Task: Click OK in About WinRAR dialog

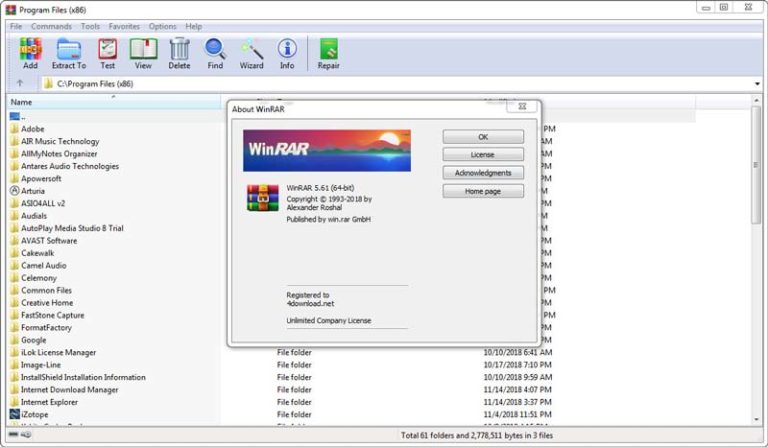Action: pos(483,137)
